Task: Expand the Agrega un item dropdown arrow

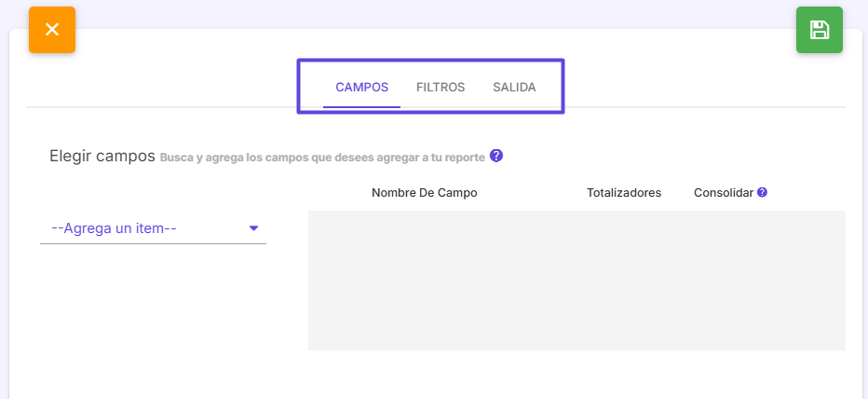Action: pos(253,227)
